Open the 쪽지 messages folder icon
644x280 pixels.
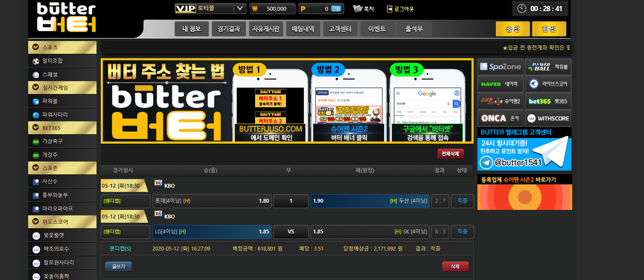point(358,9)
